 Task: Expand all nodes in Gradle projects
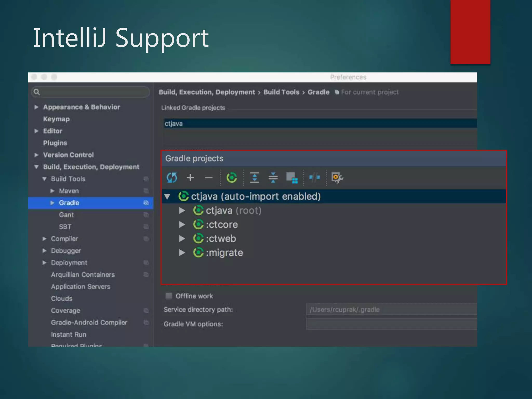pos(255,178)
